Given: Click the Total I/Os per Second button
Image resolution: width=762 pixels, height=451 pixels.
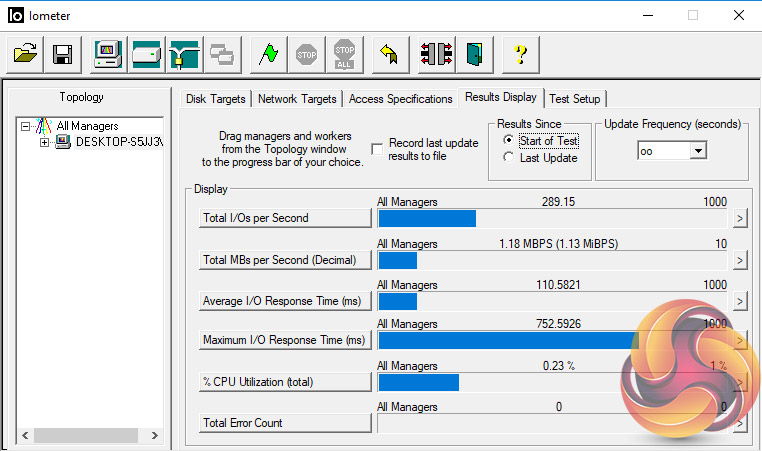Looking at the screenshot, I should pos(285,218).
